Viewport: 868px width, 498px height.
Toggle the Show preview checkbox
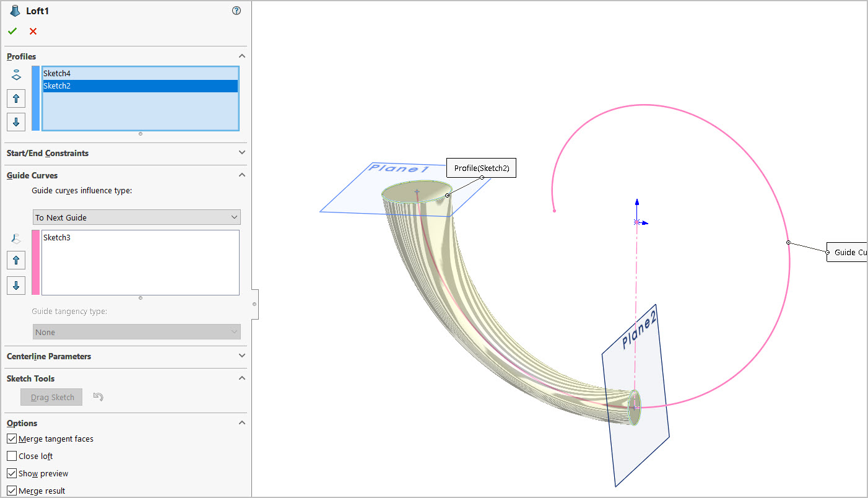tap(12, 473)
